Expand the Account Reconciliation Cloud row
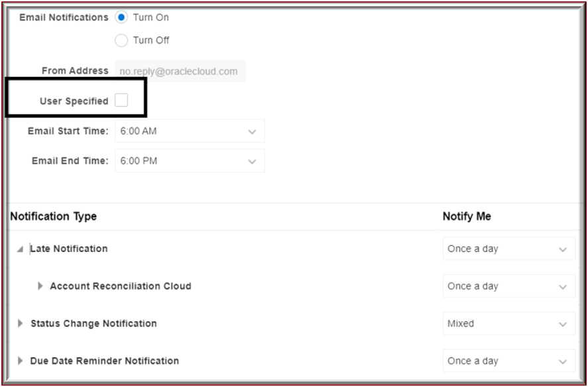Viewport: 588px width, 387px height. point(40,286)
